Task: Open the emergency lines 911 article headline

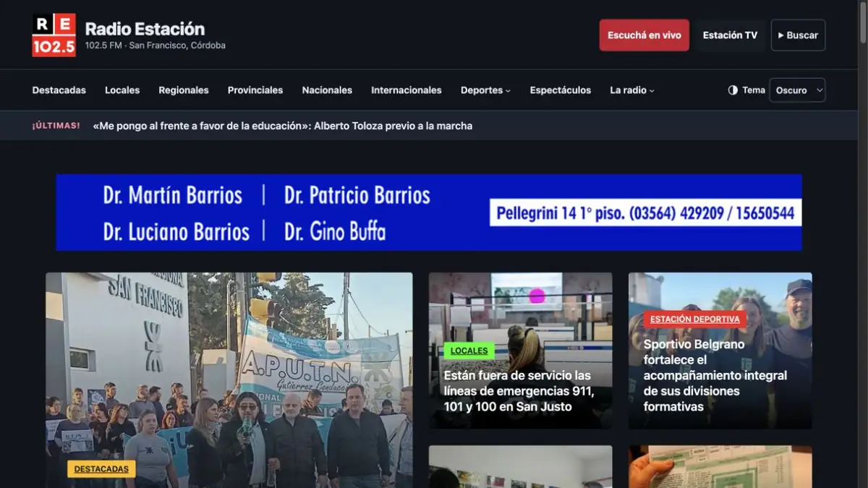Action: point(519,391)
